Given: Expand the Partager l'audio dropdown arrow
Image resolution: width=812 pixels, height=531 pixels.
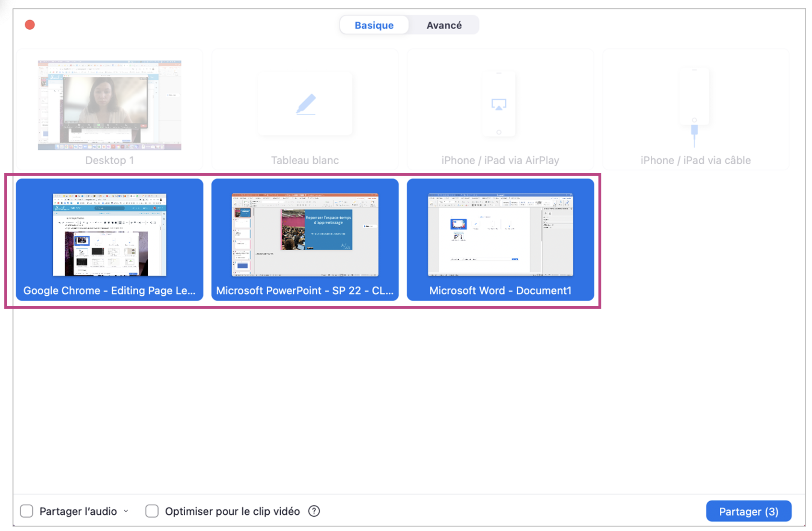Looking at the screenshot, I should pos(126,511).
